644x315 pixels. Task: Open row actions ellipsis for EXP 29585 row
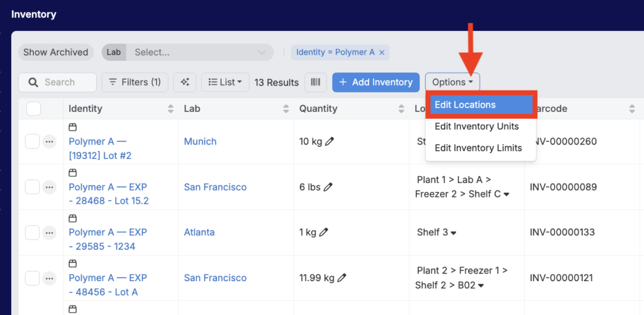[x=49, y=233]
